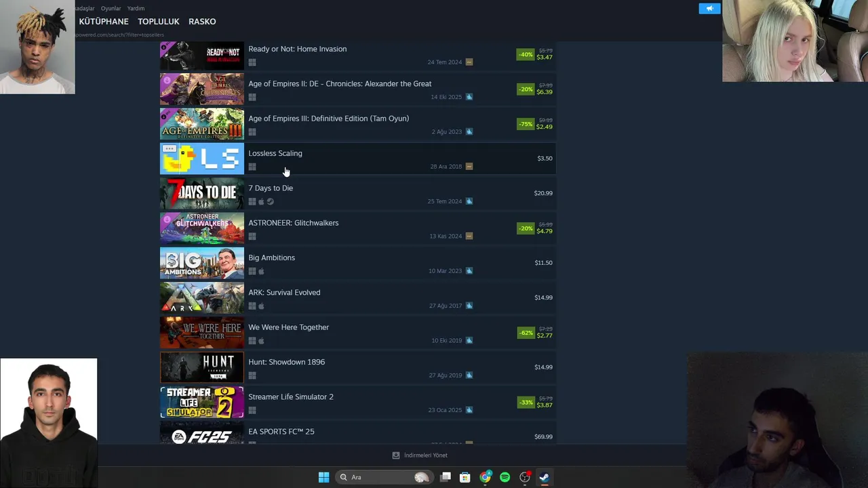Image resolution: width=868 pixels, height=488 pixels.
Task: Open the RASKO profile tab
Action: tap(202, 22)
